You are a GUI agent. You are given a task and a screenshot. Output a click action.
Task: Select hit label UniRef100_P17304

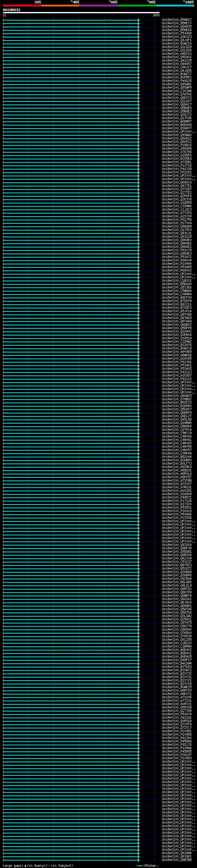tap(177, 223)
